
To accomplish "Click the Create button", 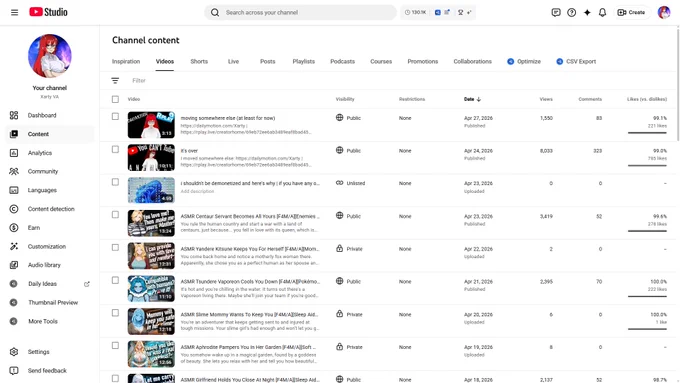I will (631, 13).
